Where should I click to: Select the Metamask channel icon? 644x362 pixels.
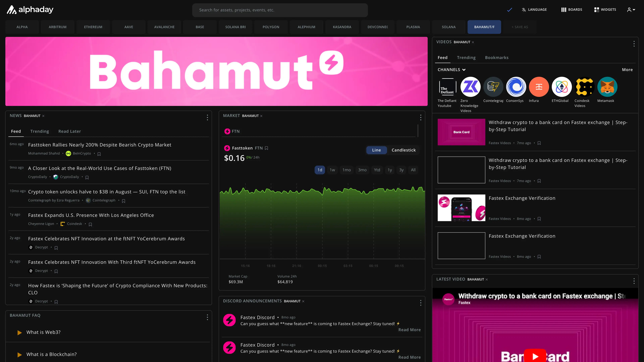(x=607, y=87)
